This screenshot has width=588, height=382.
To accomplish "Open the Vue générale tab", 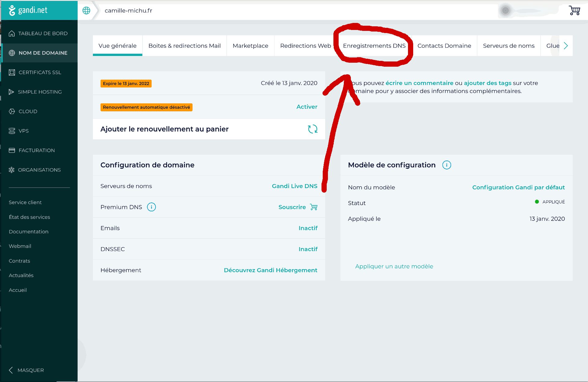I will [x=117, y=46].
